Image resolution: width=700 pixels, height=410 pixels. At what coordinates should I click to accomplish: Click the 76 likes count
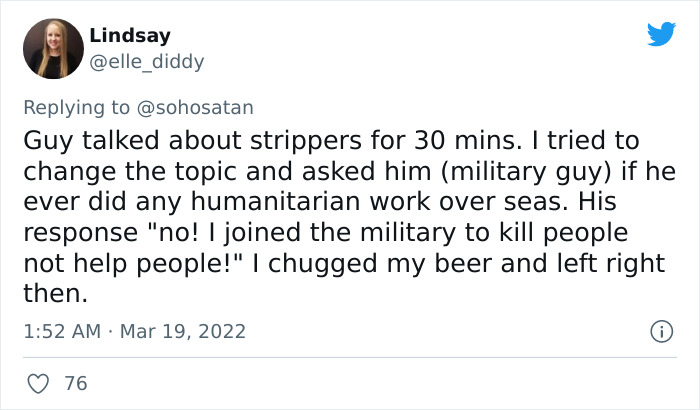click(x=75, y=383)
